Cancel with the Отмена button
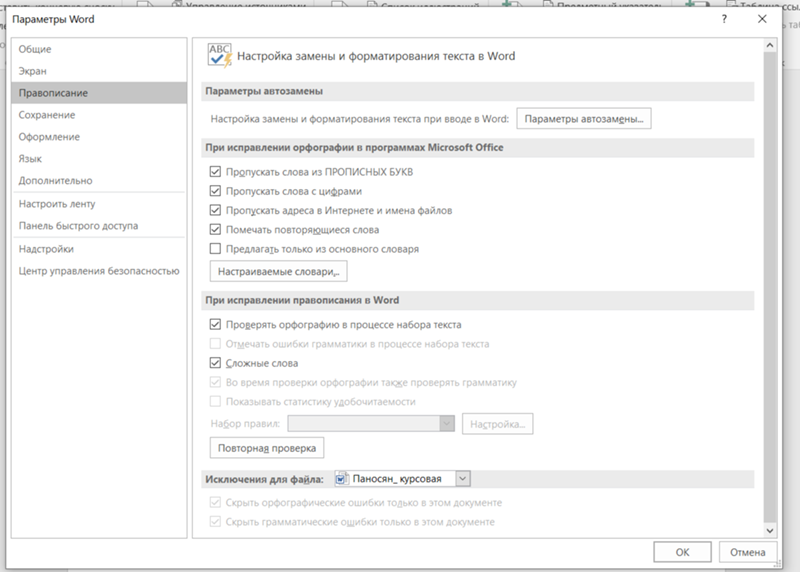Screen dimensions: 800x572 (x=747, y=552)
